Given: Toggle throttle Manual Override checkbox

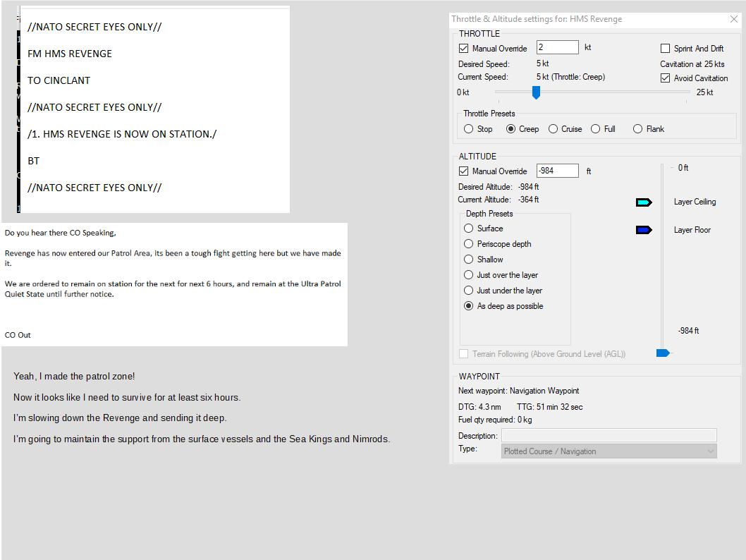Looking at the screenshot, I should 463,48.
